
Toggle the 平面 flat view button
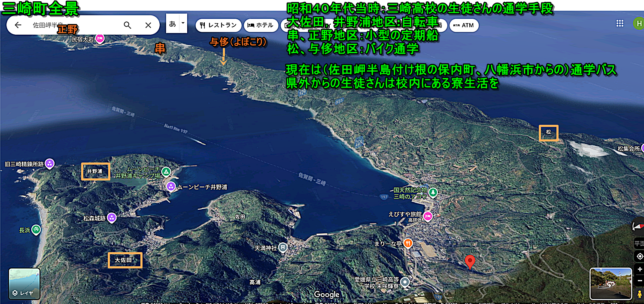639,244
